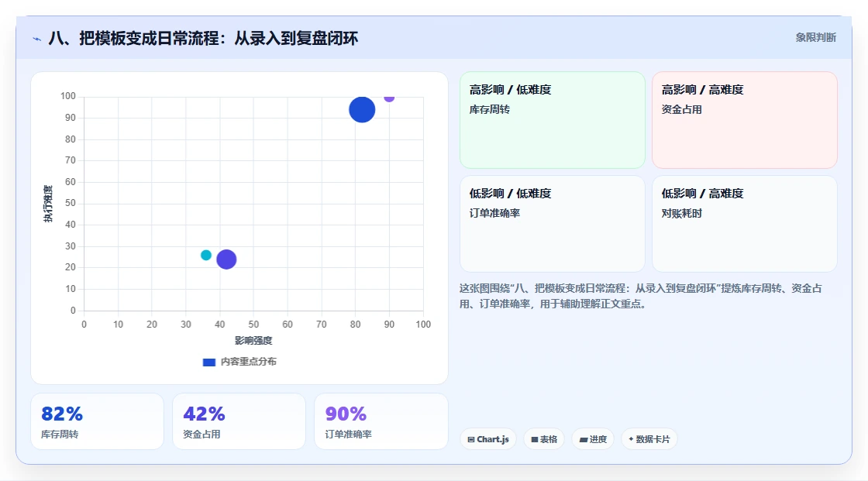Viewport: 868px width, 481px height.
Task: Click the description paragraph starting 这张图围绕
Action: click(x=640, y=296)
